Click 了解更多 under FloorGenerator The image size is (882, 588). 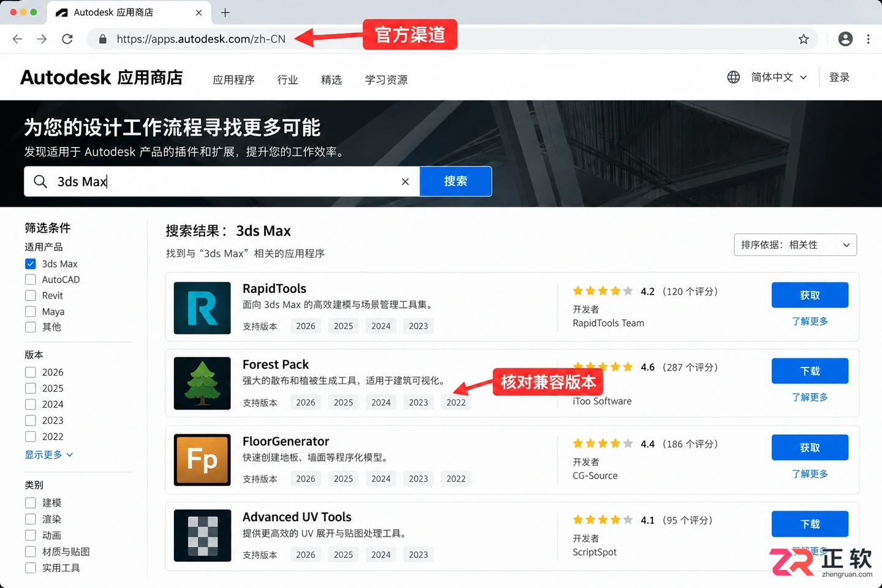click(810, 473)
